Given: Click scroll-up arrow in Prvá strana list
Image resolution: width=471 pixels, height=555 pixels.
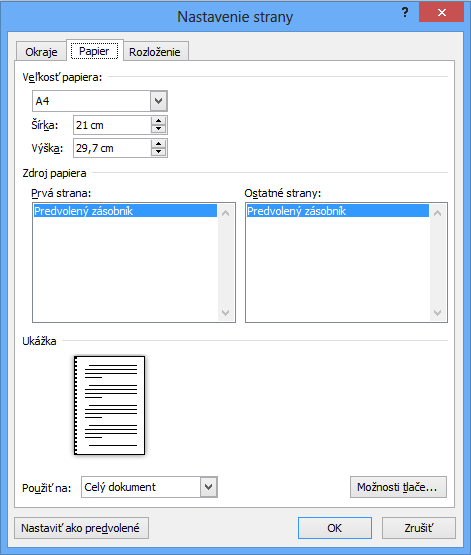Looking at the screenshot, I should 226,213.
